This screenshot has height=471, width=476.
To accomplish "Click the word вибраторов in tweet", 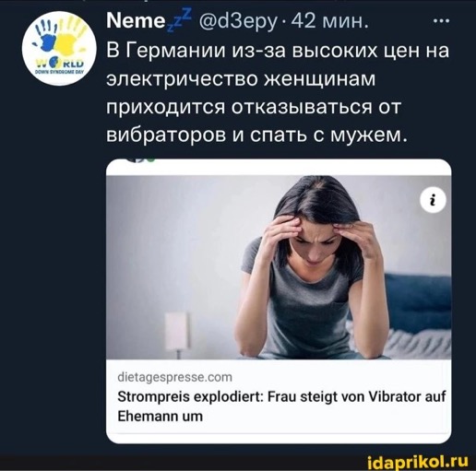I will [x=166, y=135].
